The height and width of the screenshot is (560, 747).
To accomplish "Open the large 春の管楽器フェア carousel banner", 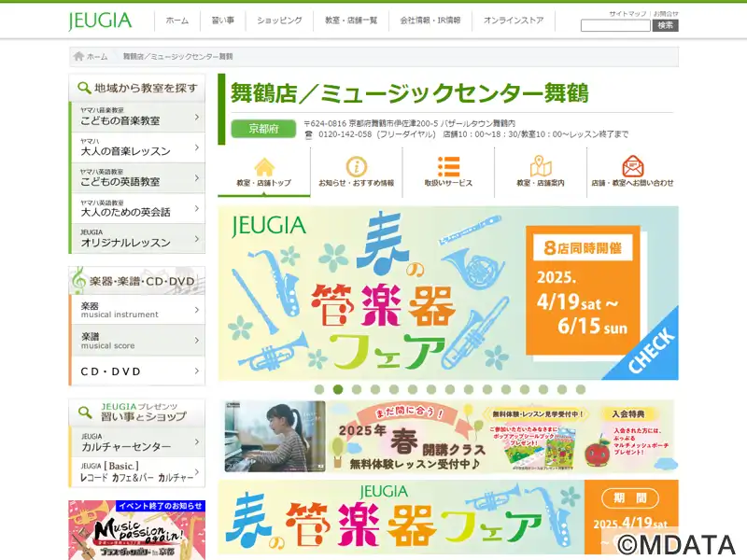I will [448, 293].
